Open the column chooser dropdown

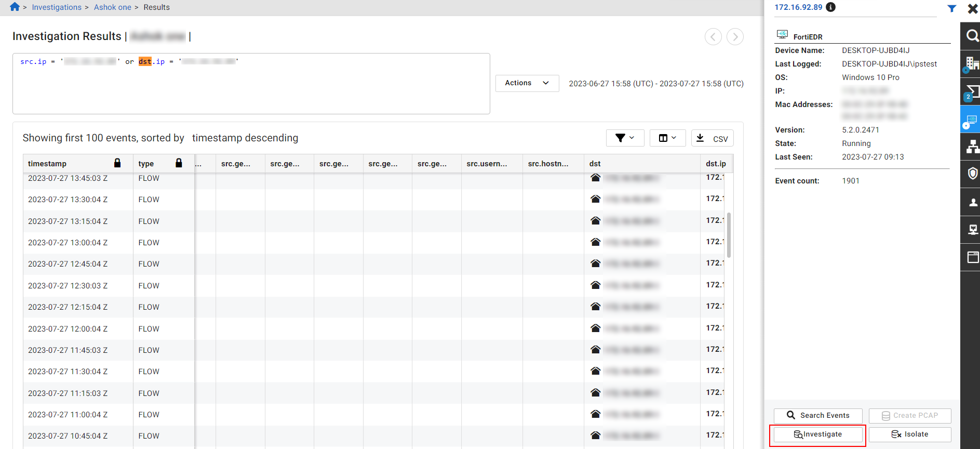[x=667, y=138]
